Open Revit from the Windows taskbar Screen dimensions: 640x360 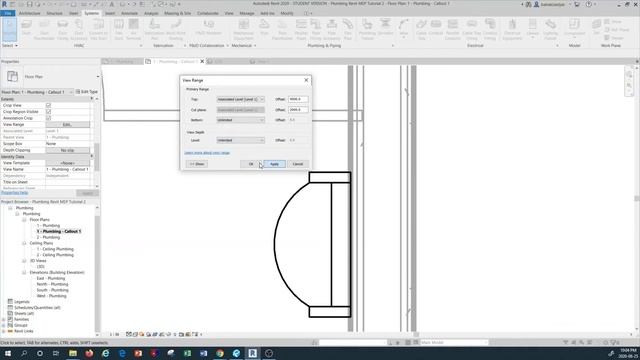point(253,353)
